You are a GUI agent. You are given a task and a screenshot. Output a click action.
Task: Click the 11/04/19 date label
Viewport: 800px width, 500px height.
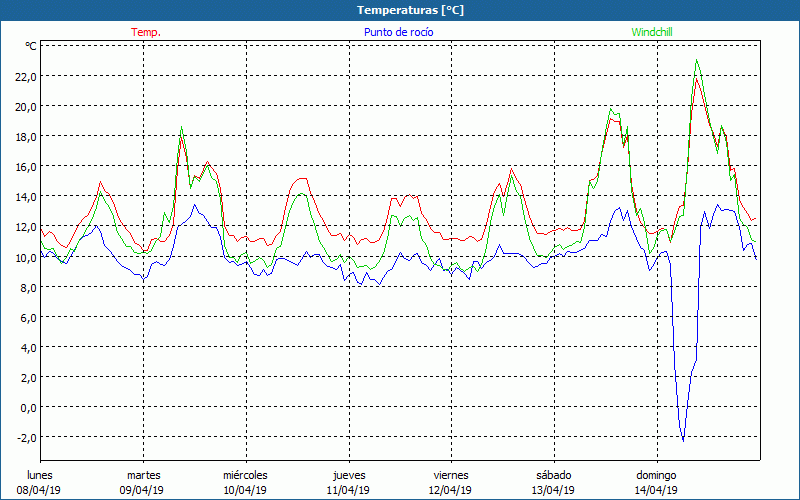(x=348, y=490)
